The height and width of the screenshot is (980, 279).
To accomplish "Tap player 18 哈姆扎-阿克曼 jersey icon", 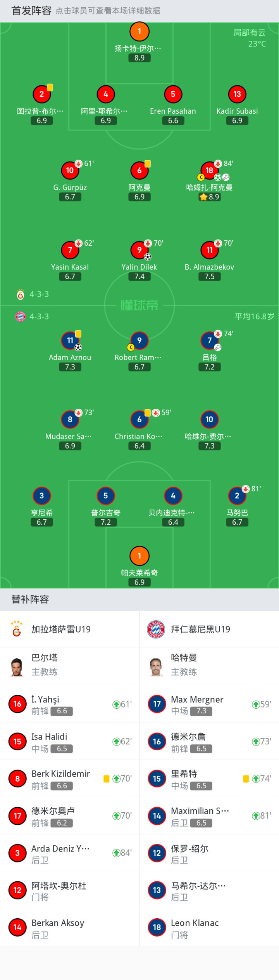I will pyautogui.click(x=209, y=170).
